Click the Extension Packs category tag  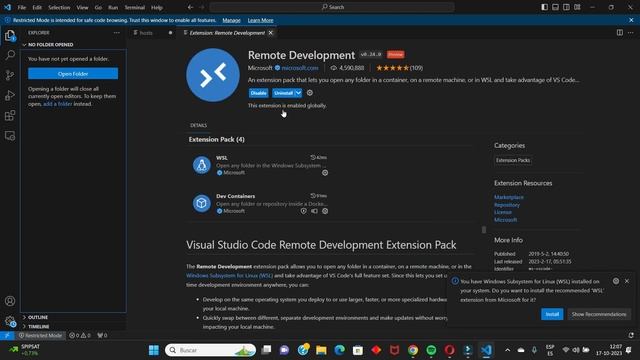point(513,160)
